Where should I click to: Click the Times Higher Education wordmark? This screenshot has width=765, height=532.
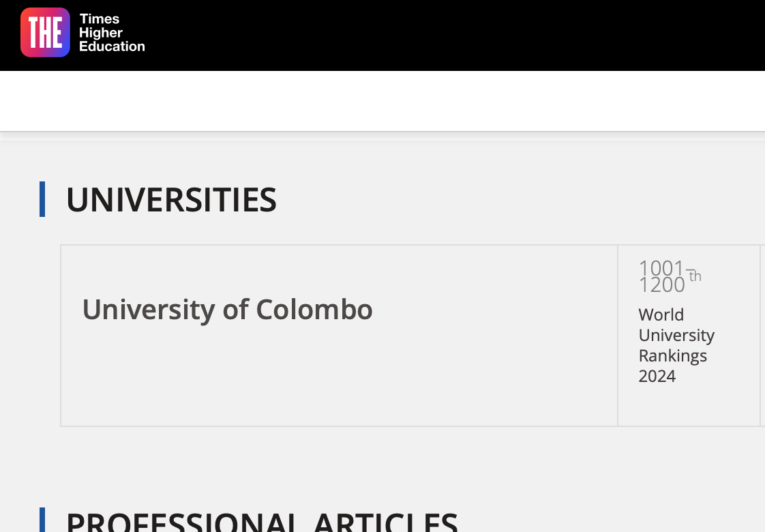tap(112, 33)
